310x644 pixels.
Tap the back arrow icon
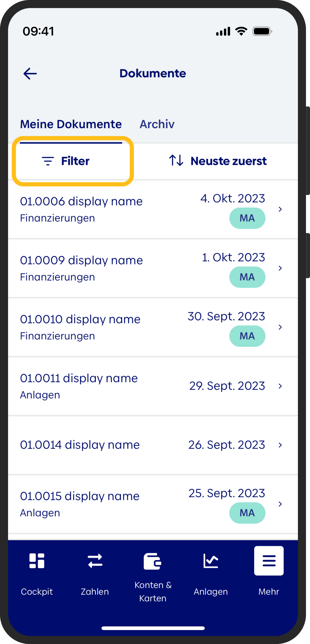click(30, 73)
